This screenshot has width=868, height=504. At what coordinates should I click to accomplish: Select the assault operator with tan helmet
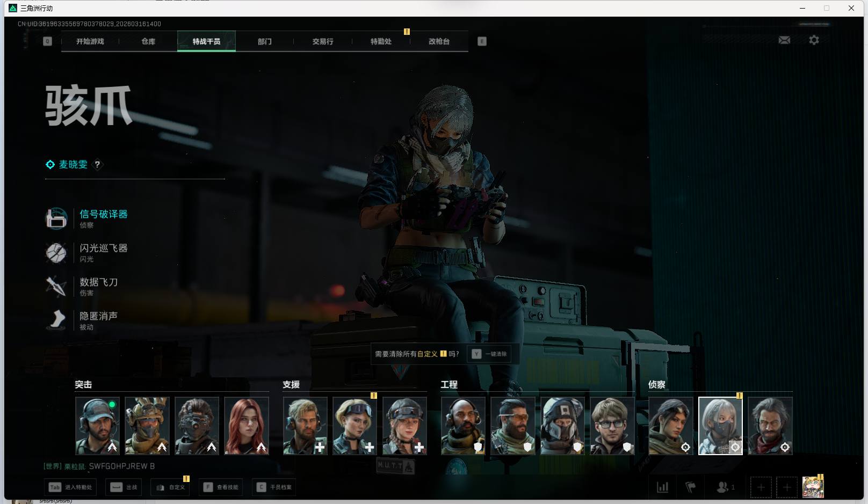[x=147, y=426]
